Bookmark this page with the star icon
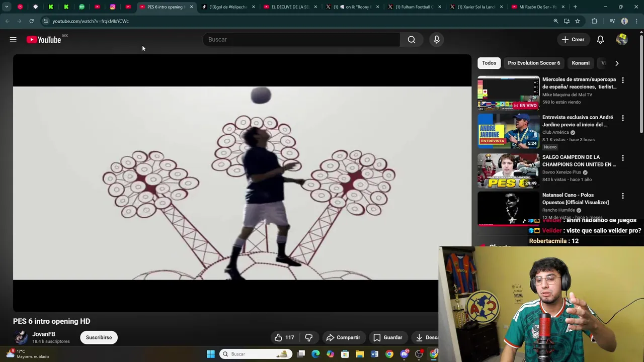Screen dimensions: 644x362 tap(578, 21)
